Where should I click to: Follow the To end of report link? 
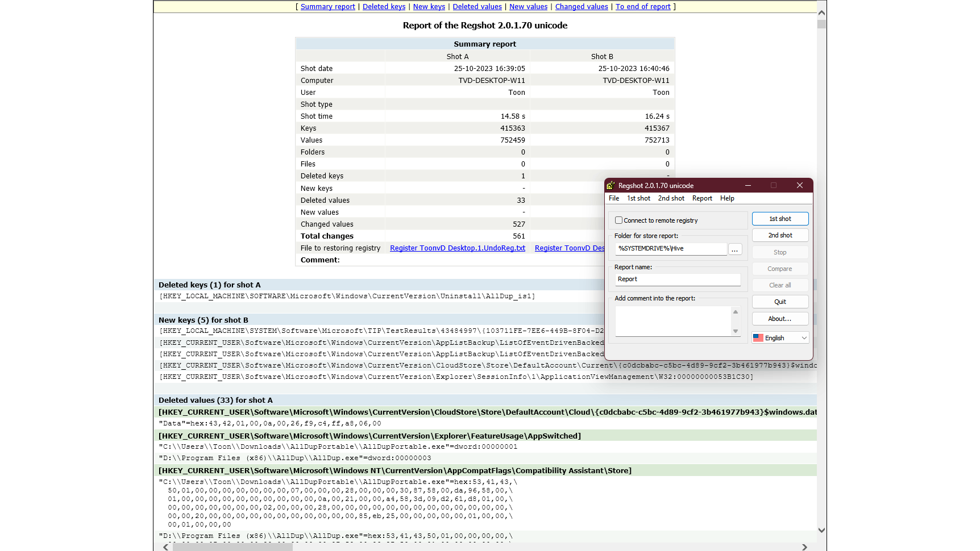pyautogui.click(x=643, y=7)
